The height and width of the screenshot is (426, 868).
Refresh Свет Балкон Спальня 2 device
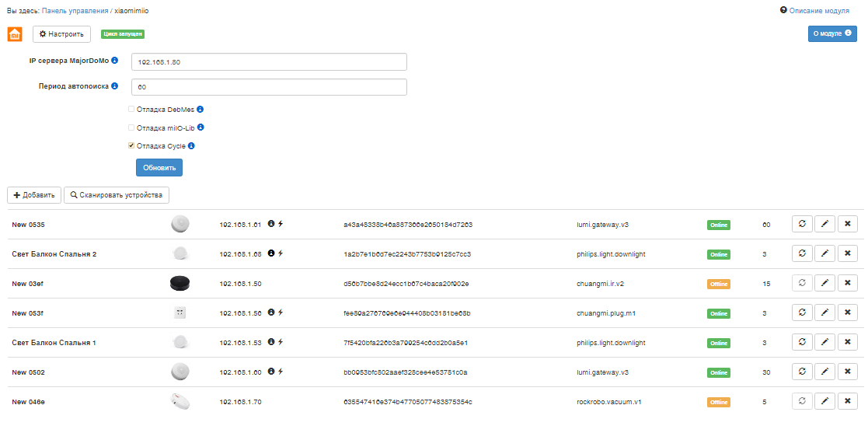[802, 253]
